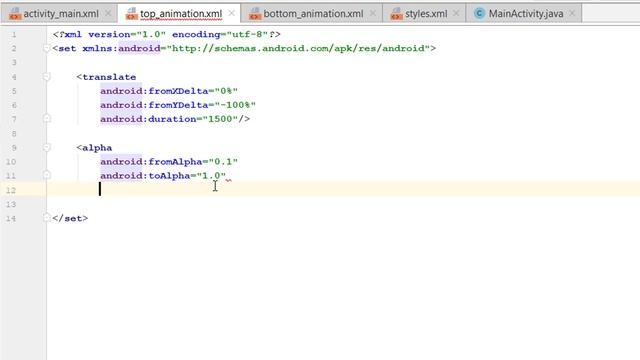
Task: Close the bottom_animation.xml tab
Action: pyautogui.click(x=373, y=13)
